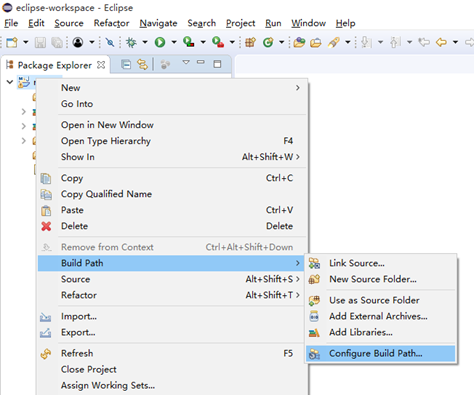Select Link Source... in submenu

tap(380, 263)
